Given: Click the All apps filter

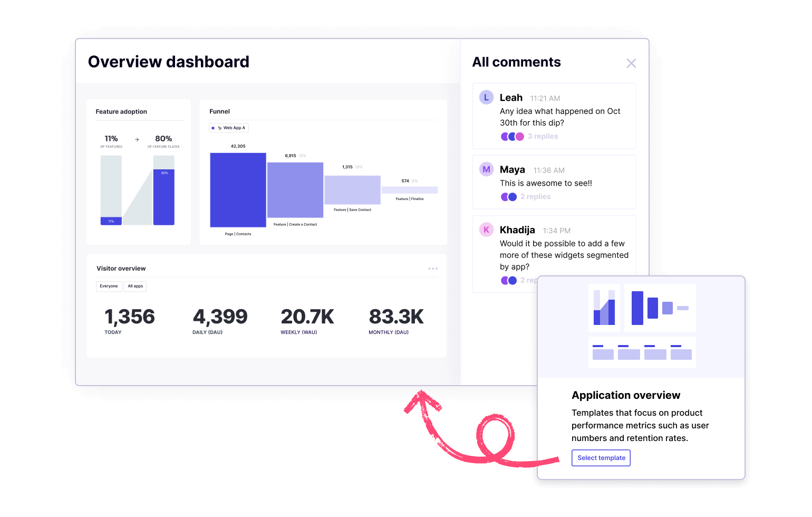Looking at the screenshot, I should [135, 286].
